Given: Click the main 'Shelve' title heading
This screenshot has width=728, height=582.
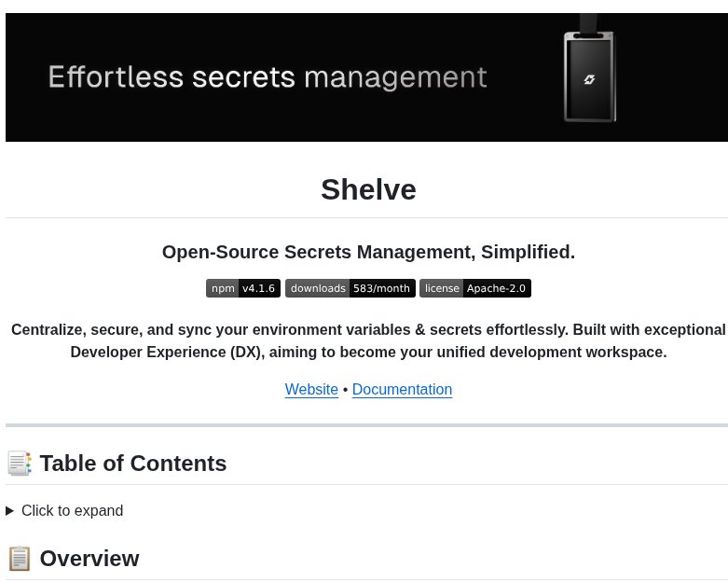Looking at the screenshot, I should click(368, 189).
